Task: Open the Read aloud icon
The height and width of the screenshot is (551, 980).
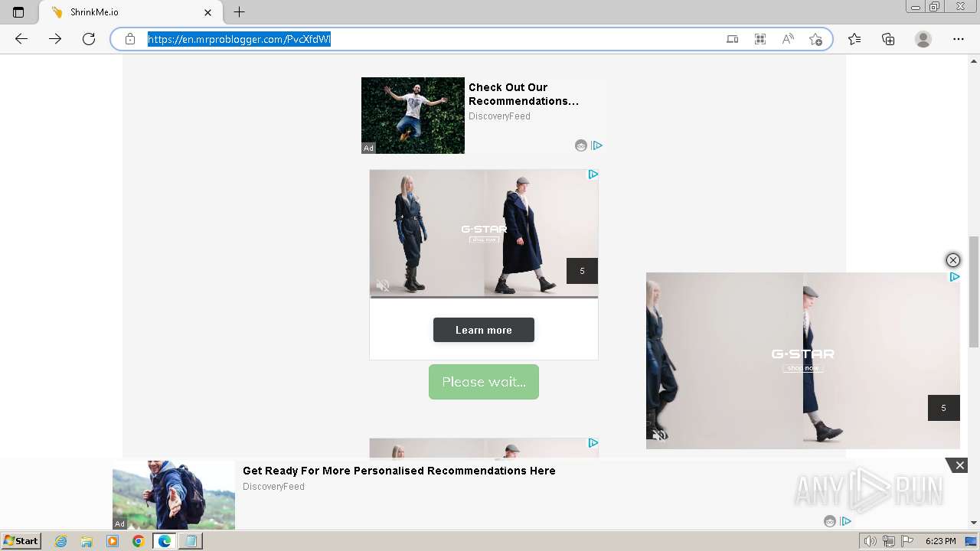Action: click(x=788, y=39)
